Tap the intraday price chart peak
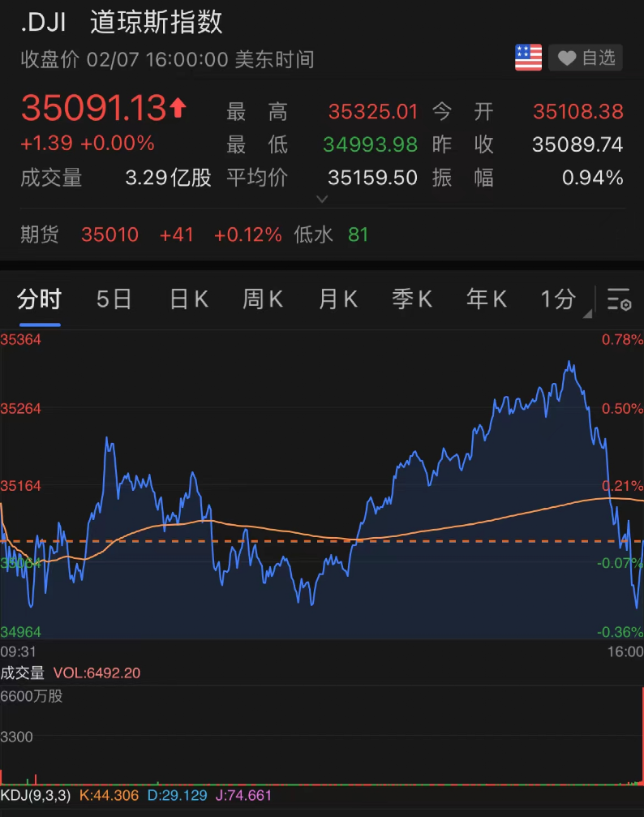This screenshot has height=817, width=644. coord(569,362)
